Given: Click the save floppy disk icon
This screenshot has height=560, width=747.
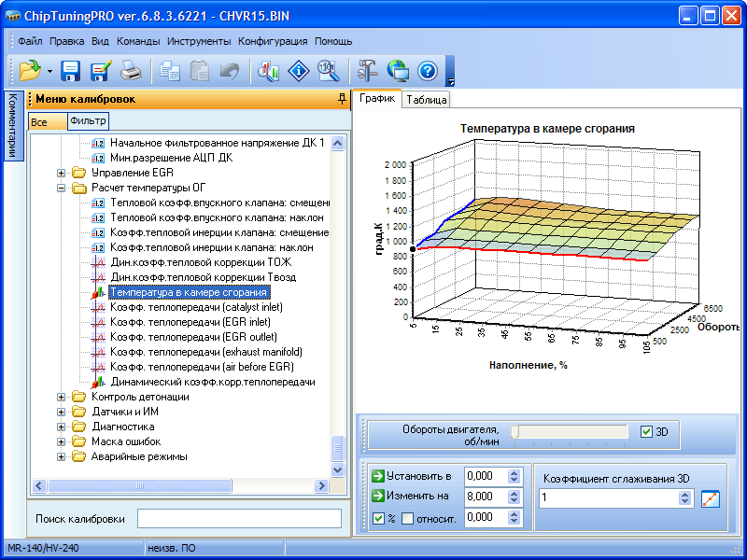Looking at the screenshot, I should click(71, 70).
